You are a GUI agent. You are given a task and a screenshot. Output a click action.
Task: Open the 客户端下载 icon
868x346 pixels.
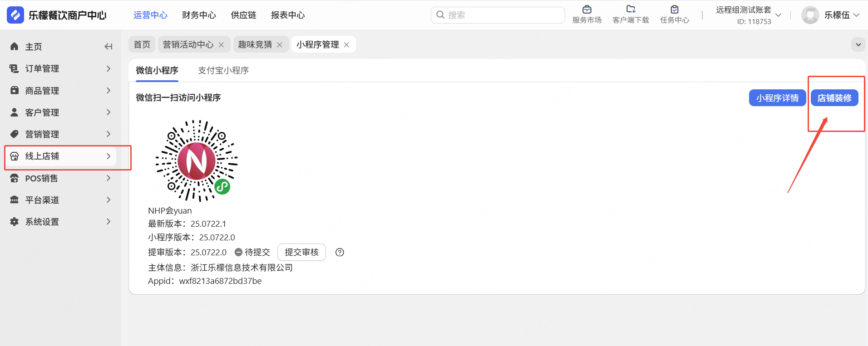pos(631,9)
